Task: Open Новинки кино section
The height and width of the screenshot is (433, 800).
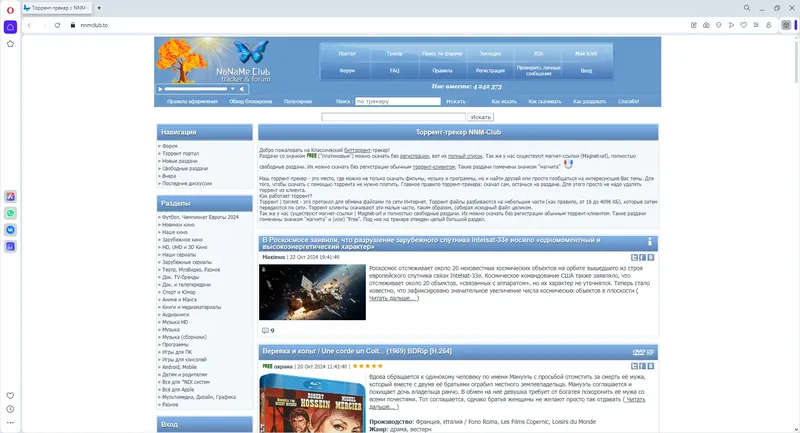Action: [178, 225]
